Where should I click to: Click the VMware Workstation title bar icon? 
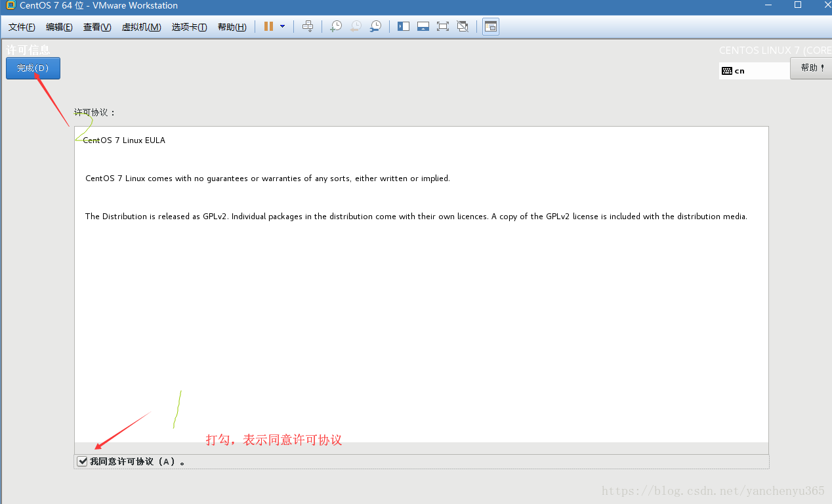[10, 5]
